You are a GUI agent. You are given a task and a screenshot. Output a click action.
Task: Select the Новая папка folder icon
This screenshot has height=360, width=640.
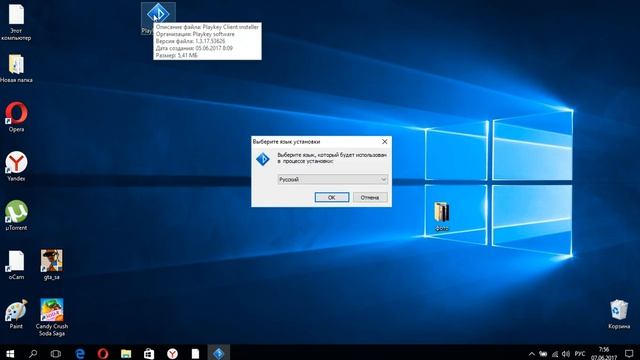click(x=16, y=68)
